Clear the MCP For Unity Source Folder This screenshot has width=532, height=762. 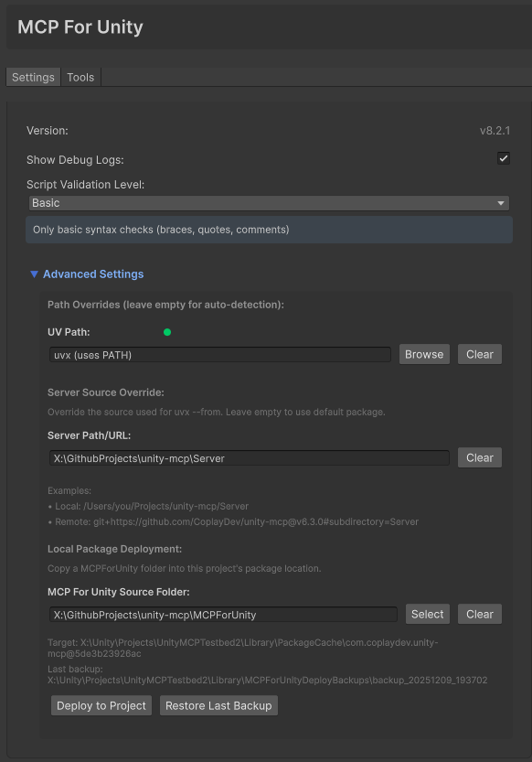coord(479,614)
